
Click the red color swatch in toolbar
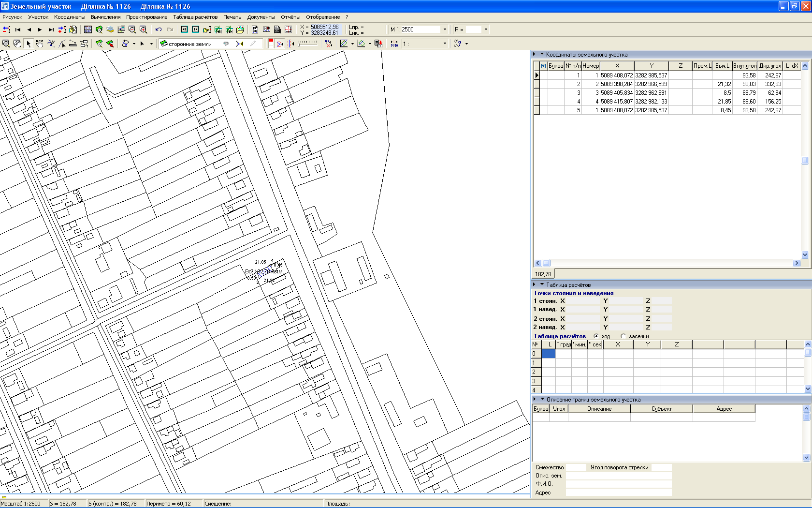tap(271, 42)
